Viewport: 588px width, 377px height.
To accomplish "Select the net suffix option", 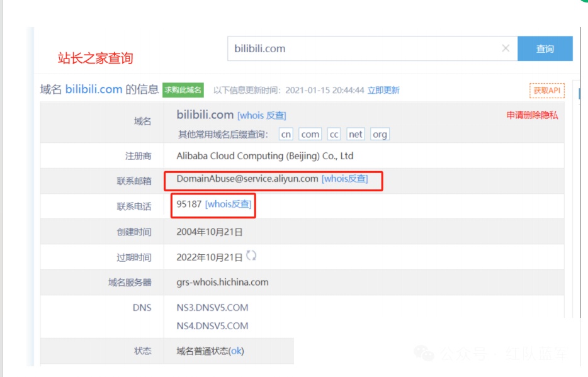I will (x=355, y=134).
